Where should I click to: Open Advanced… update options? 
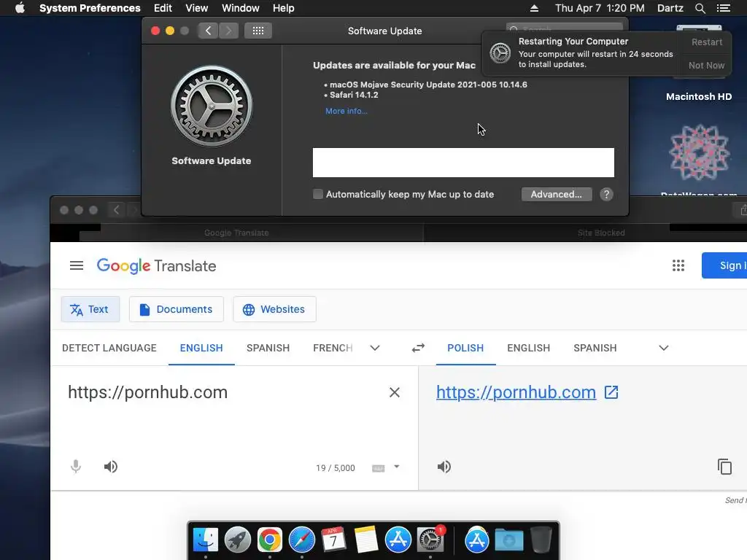click(x=557, y=194)
